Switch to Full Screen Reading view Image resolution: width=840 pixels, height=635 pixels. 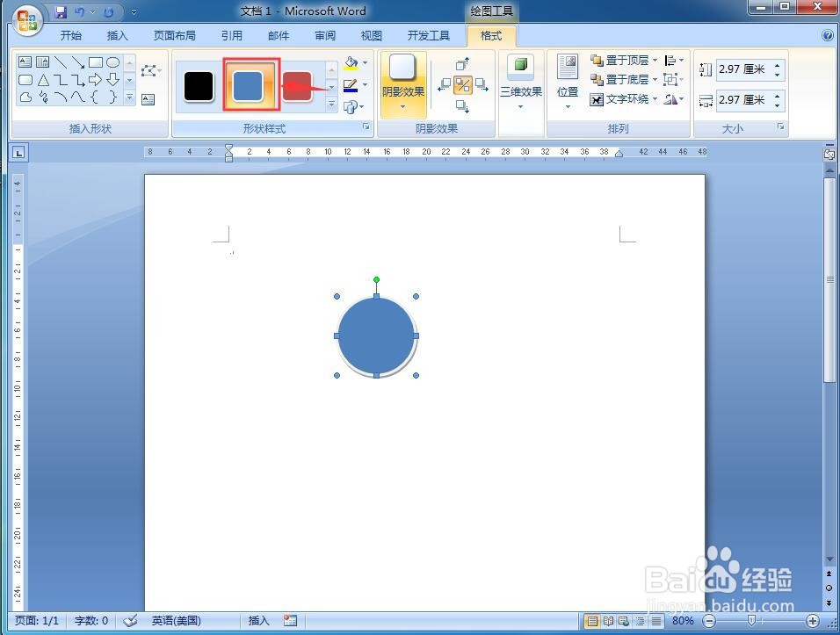(x=608, y=621)
